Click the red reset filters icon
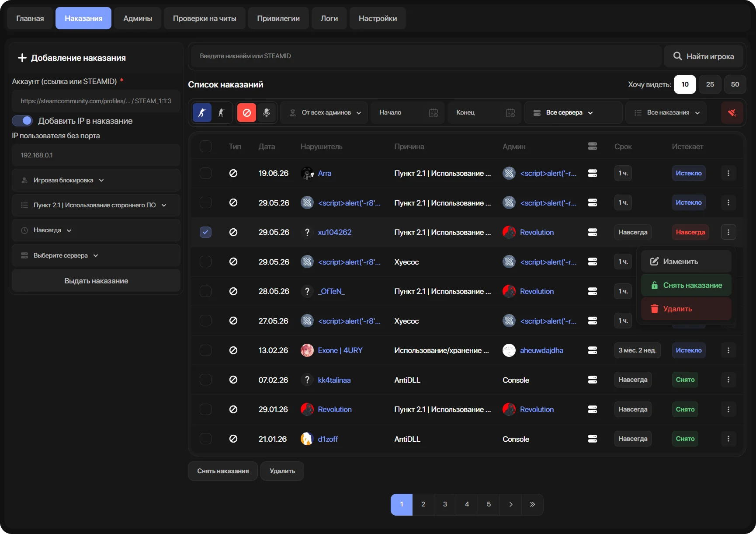This screenshot has width=756, height=534. (732, 113)
